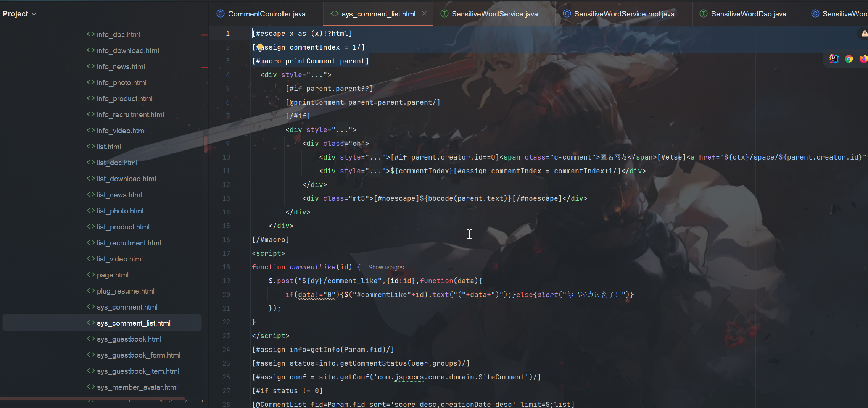Open preview in built-in IntelliJ browser
868x408 pixels.
834,59
